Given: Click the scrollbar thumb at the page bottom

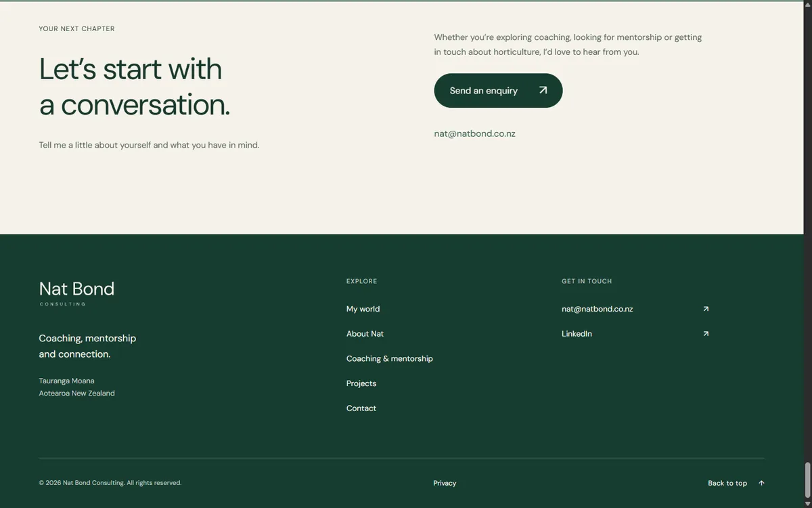Looking at the screenshot, I should 807,480.
